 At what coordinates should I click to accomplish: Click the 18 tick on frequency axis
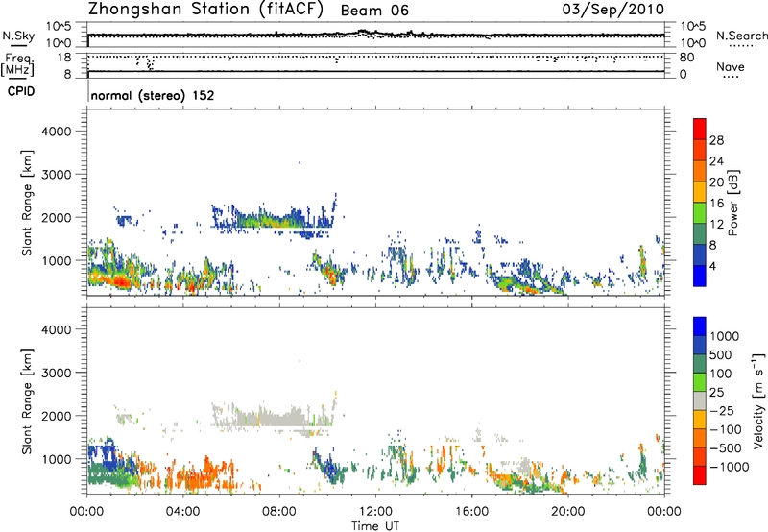pos(63,58)
